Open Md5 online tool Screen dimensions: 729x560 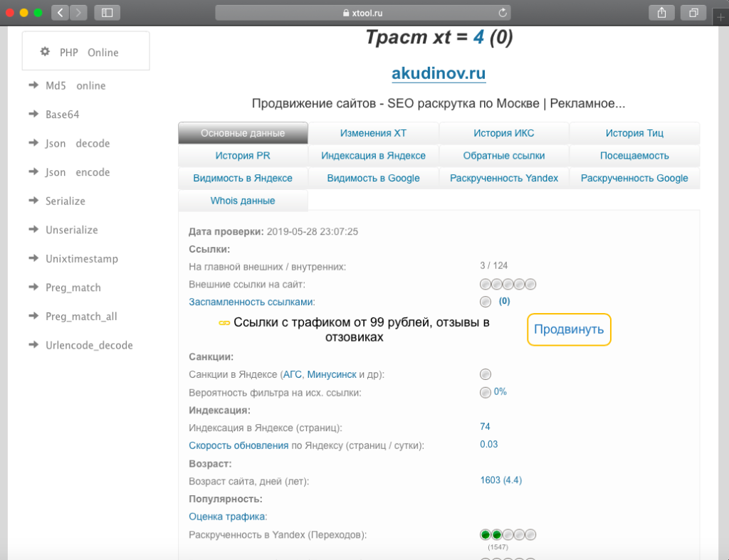pyautogui.click(x=75, y=85)
